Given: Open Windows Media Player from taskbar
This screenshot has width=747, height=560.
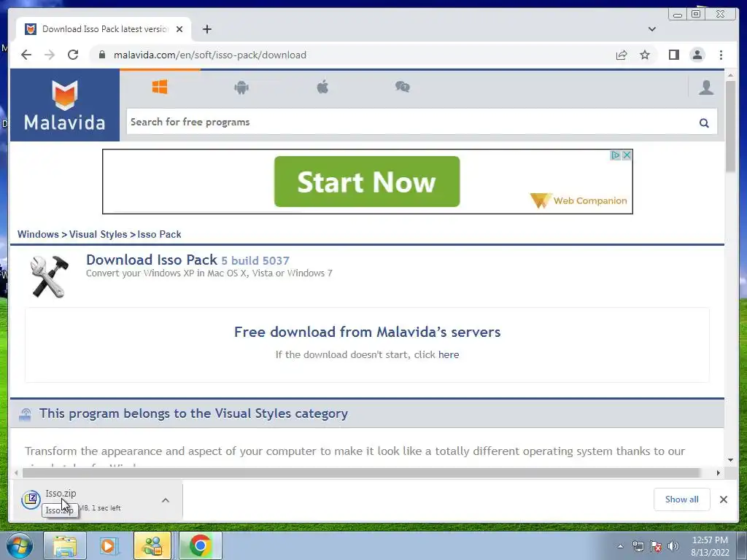Looking at the screenshot, I should click(109, 545).
